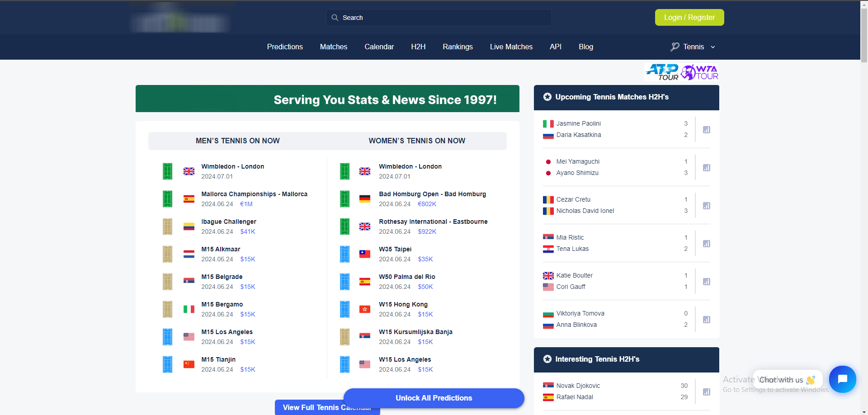Open men's Wimbledon - London tournament
Screen dimensions: 868x415
[233, 166]
